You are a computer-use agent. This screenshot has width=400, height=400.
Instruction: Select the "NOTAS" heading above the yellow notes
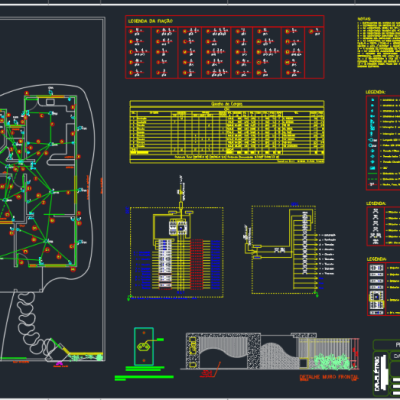click(x=364, y=19)
